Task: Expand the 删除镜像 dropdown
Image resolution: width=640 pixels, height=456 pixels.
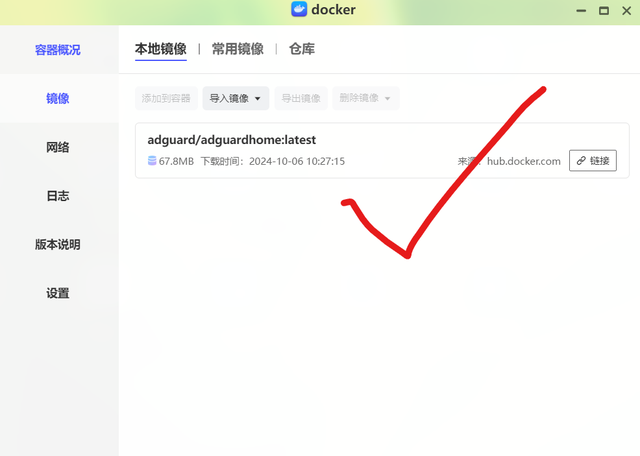Action: point(366,98)
